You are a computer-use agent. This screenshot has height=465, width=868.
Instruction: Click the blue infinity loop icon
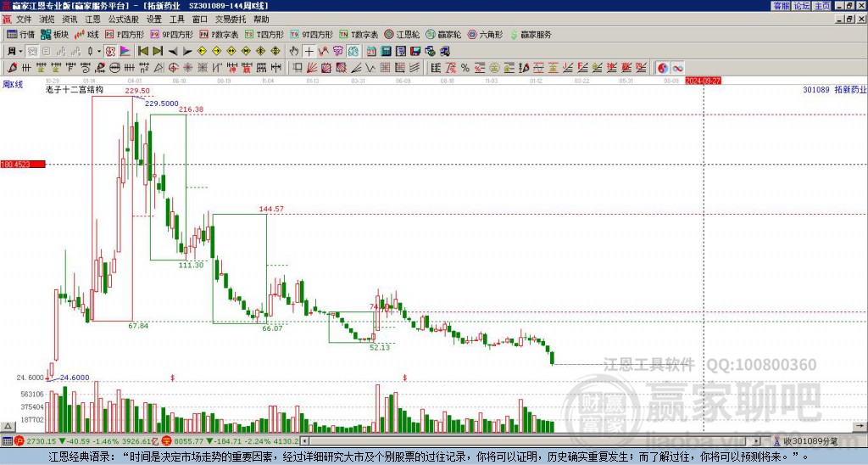[x=677, y=68]
